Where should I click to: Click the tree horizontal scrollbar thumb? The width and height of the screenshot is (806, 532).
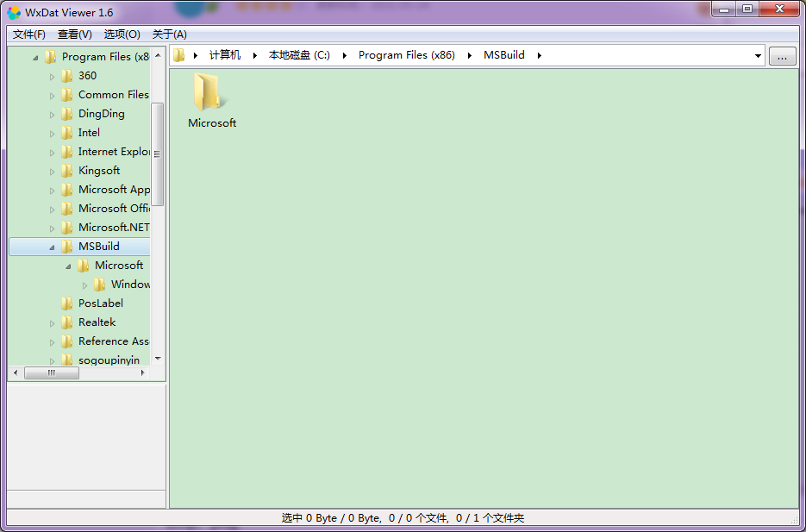[52, 373]
